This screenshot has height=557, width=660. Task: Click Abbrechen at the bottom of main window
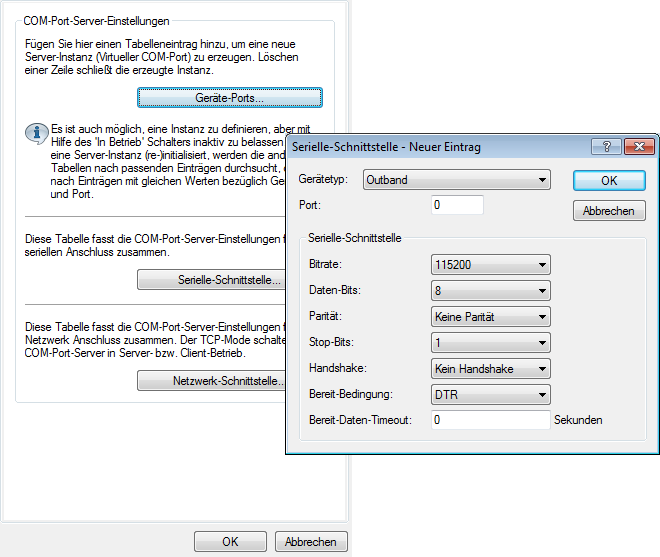click(x=311, y=541)
